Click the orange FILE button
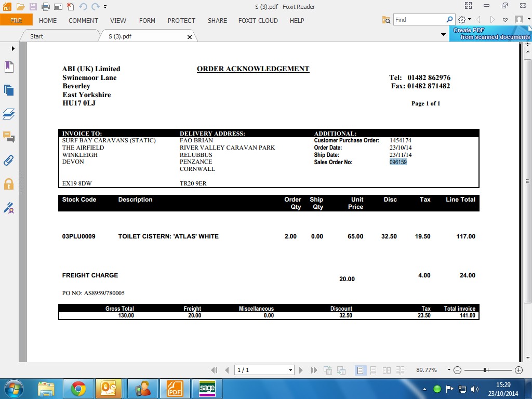 [16, 20]
